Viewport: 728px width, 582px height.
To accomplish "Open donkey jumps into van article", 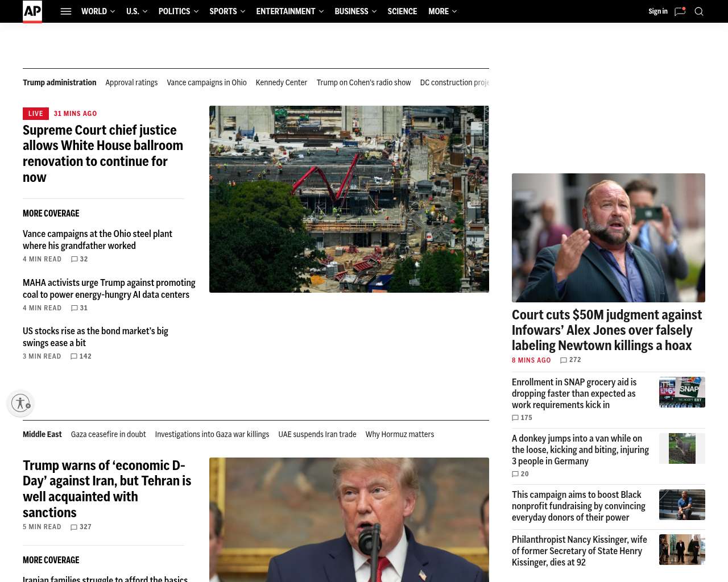I will pos(580,450).
